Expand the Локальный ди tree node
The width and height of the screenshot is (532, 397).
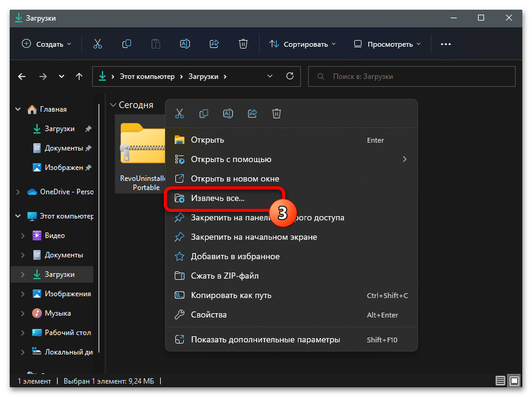click(x=22, y=352)
